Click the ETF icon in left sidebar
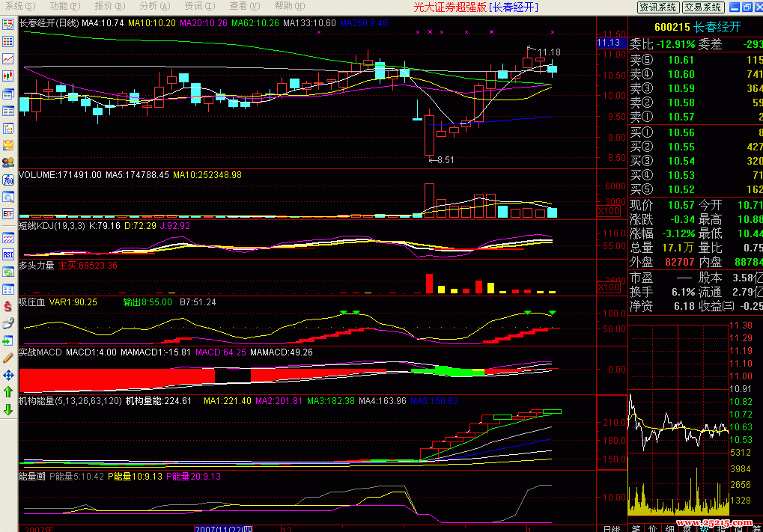Viewport: 763px width, 532px height. (8, 214)
